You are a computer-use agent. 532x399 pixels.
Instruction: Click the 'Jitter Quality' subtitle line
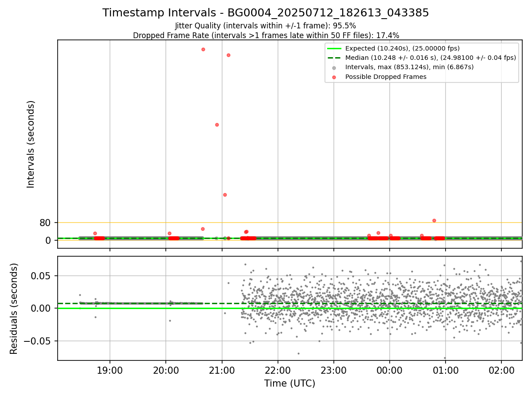point(266,26)
